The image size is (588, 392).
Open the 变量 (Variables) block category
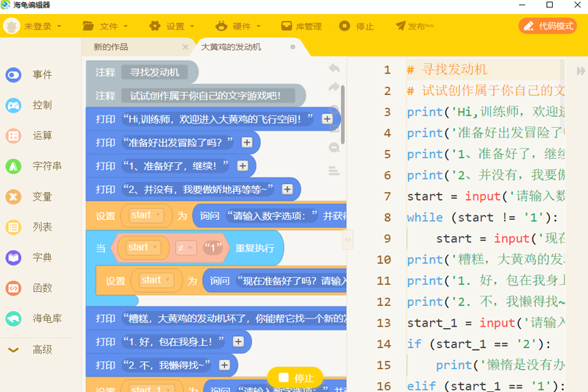(x=29, y=196)
